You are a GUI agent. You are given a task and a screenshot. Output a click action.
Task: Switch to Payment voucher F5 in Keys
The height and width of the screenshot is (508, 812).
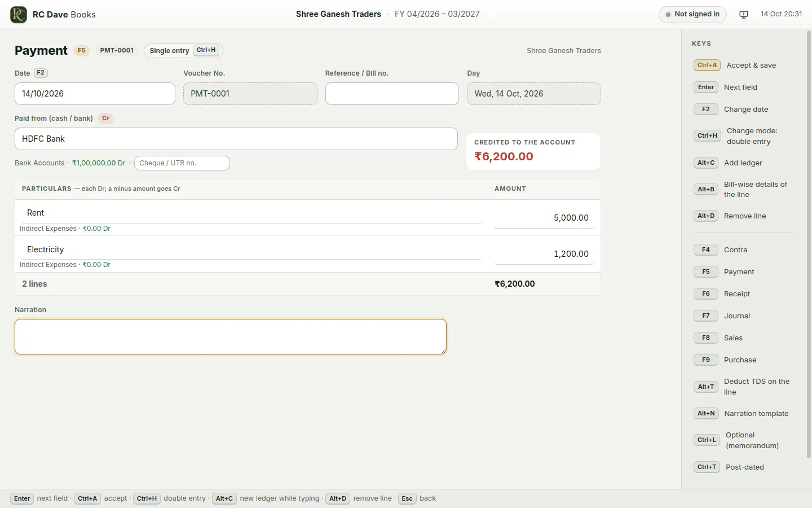744,272
